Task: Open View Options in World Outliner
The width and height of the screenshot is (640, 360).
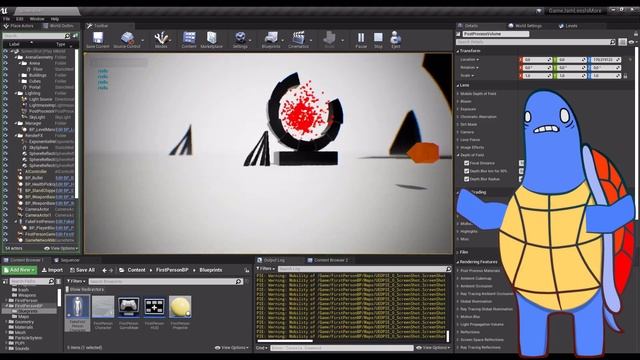Action: click(60, 248)
